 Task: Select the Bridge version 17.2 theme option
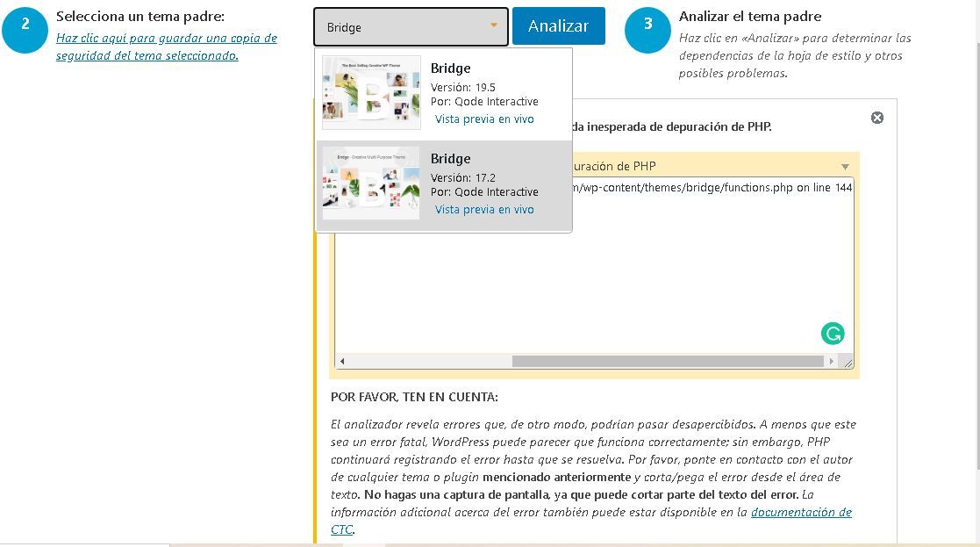[444, 184]
